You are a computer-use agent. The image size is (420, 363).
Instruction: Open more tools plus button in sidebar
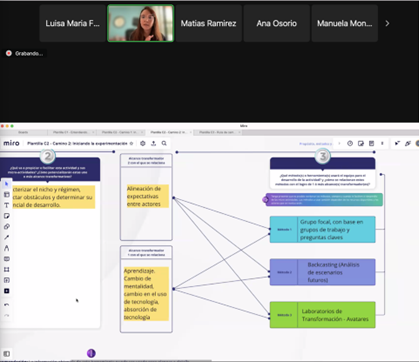[x=6, y=291]
